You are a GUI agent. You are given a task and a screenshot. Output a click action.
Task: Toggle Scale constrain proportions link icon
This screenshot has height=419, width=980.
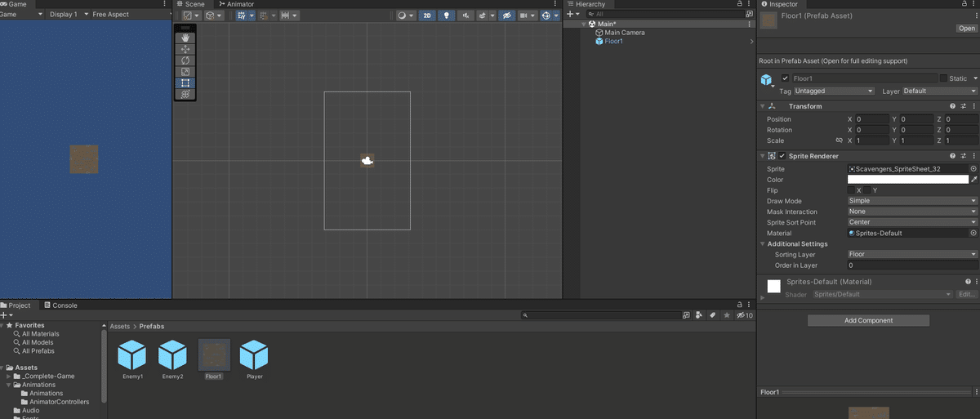[839, 140]
